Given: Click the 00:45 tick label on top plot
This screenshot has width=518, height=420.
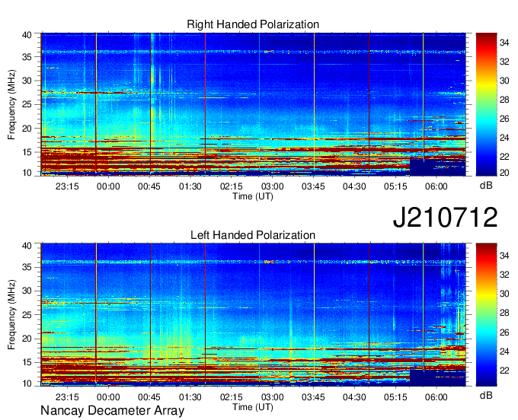Looking at the screenshot, I should (x=149, y=186).
